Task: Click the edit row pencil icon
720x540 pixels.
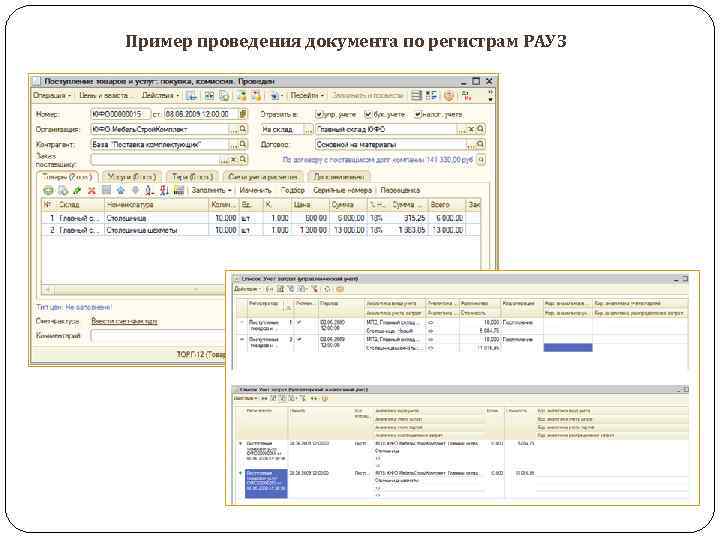Action: [77, 191]
